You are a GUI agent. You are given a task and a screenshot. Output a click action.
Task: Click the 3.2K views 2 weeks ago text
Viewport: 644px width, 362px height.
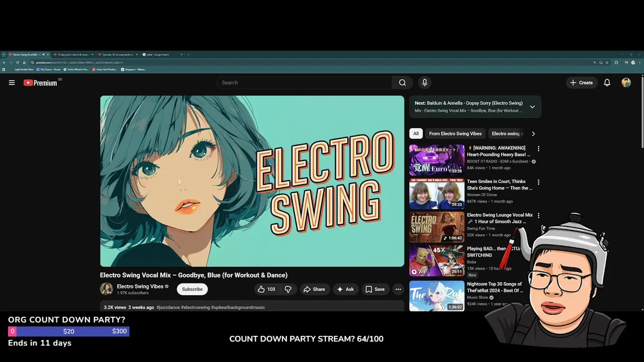(x=129, y=307)
